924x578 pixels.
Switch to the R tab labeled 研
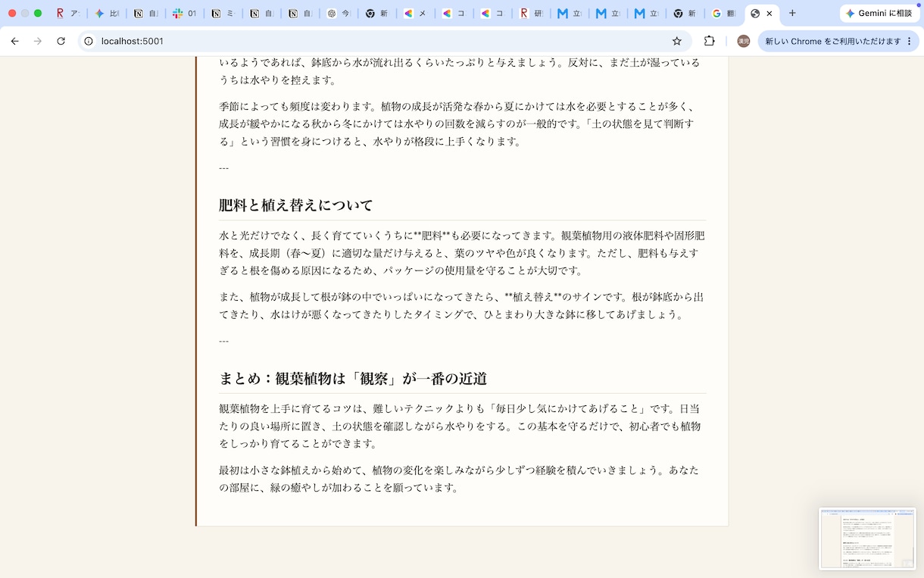pyautogui.click(x=532, y=14)
